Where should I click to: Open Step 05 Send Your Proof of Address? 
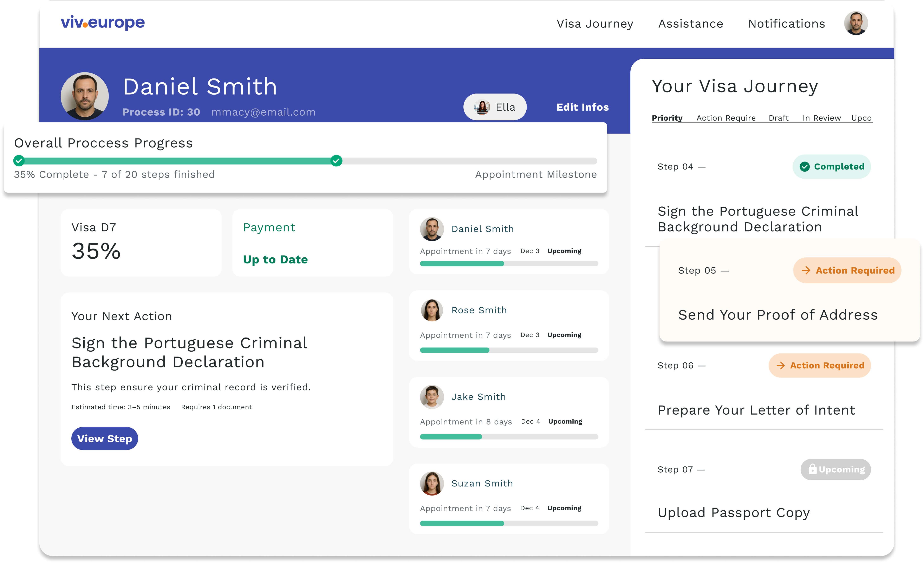[789, 290]
